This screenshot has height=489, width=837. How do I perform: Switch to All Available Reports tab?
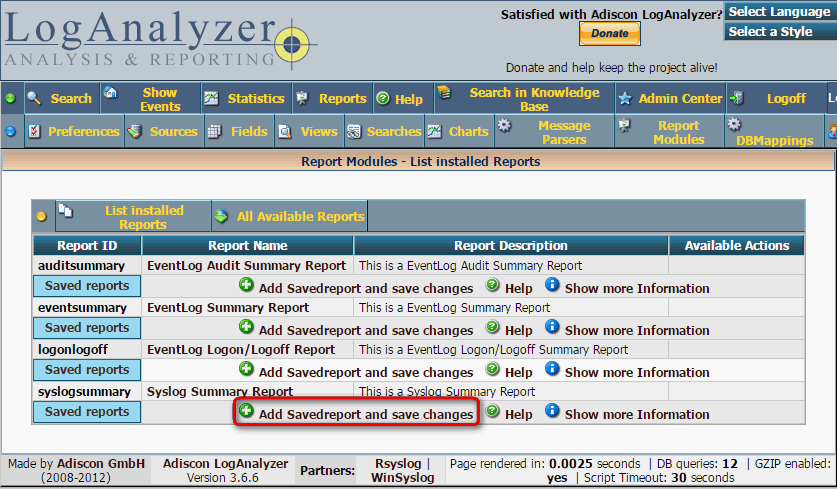point(301,217)
